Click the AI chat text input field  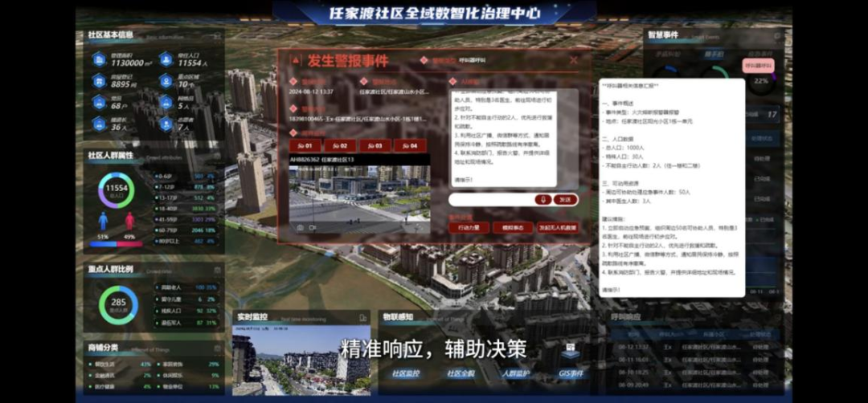[x=490, y=200]
